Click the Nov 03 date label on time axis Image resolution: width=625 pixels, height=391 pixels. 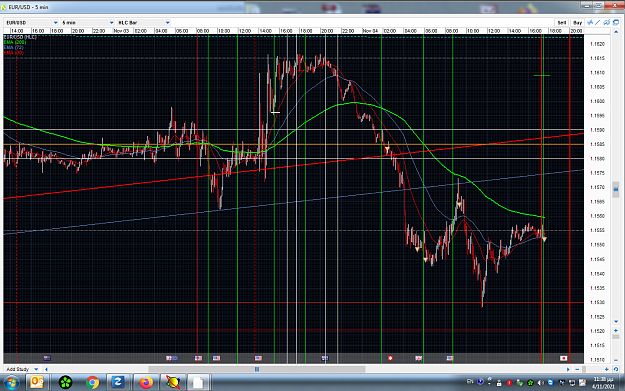click(121, 31)
